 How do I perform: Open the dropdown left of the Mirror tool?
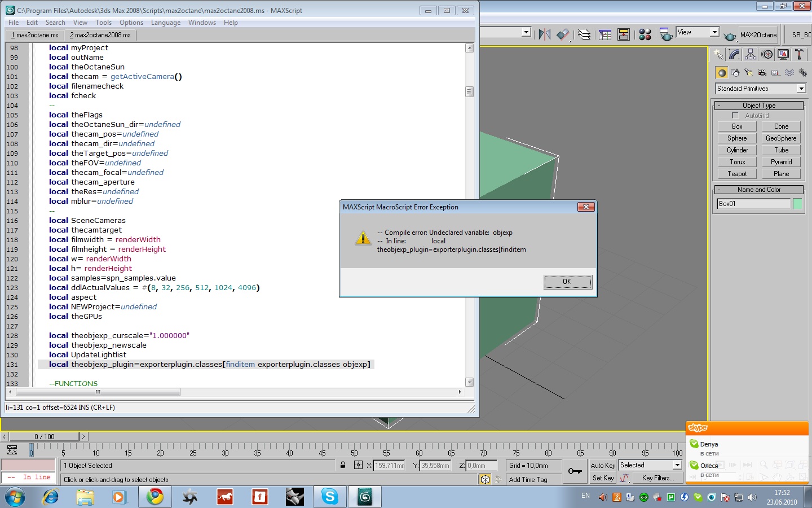(526, 32)
